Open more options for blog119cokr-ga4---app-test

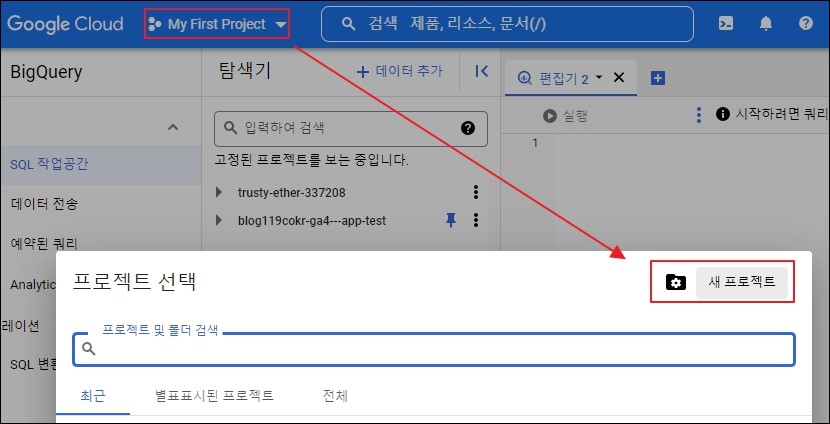(476, 220)
